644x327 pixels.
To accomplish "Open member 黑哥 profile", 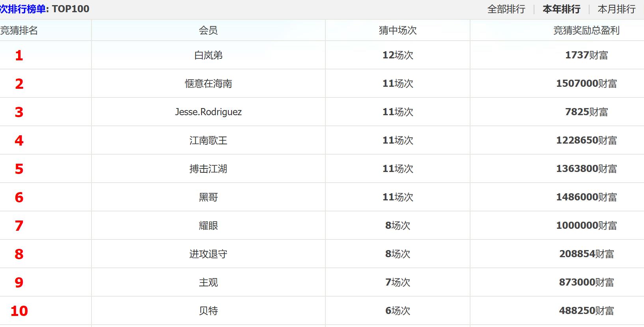I will pos(208,197).
